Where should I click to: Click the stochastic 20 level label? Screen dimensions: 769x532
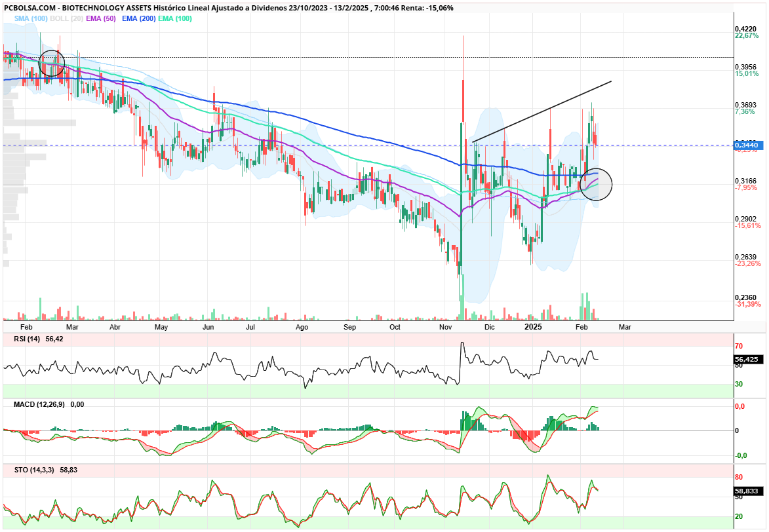(x=739, y=516)
